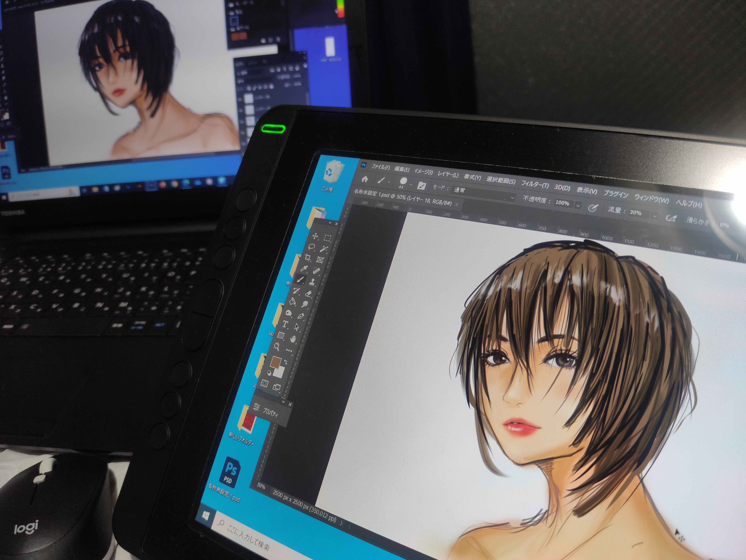Open the レイヤー(L) menu

pos(448,175)
